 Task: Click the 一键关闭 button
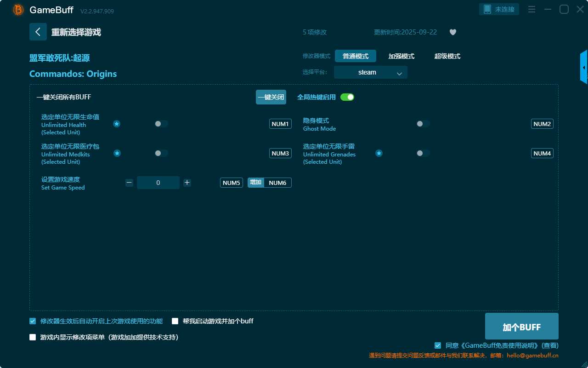click(x=271, y=97)
